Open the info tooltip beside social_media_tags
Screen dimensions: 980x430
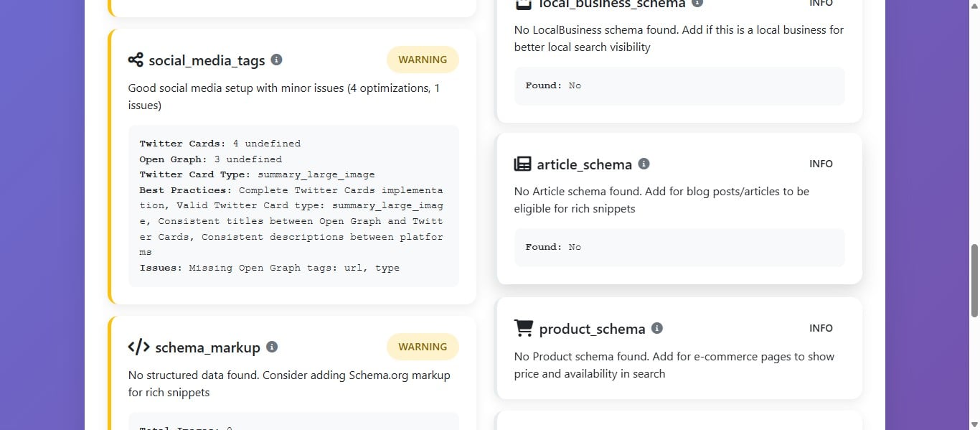pyautogui.click(x=277, y=60)
